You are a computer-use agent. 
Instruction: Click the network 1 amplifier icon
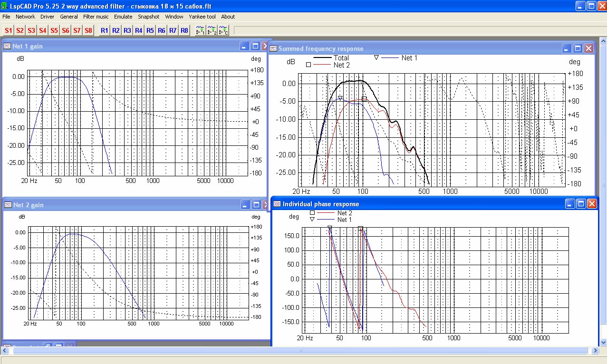tap(200, 30)
